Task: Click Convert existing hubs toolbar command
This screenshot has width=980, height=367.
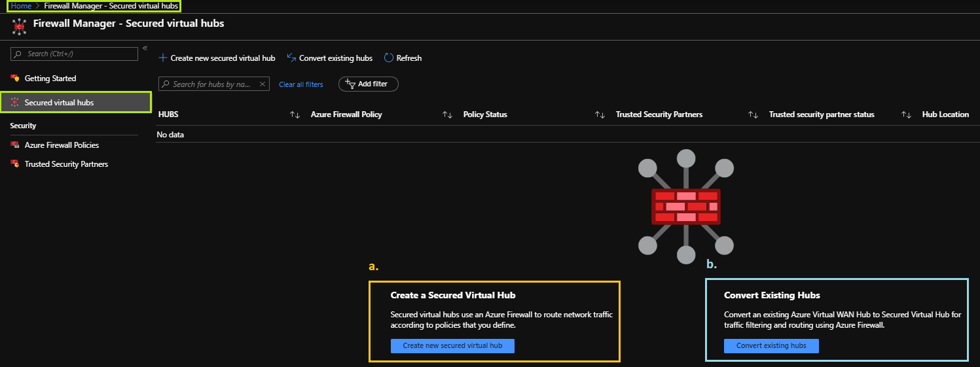Action: (x=330, y=58)
